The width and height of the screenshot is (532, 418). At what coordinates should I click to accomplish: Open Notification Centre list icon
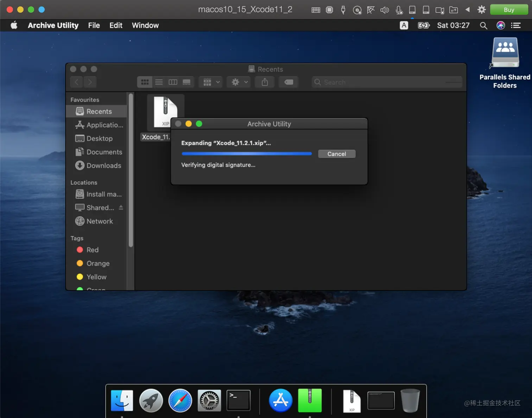[516, 25]
